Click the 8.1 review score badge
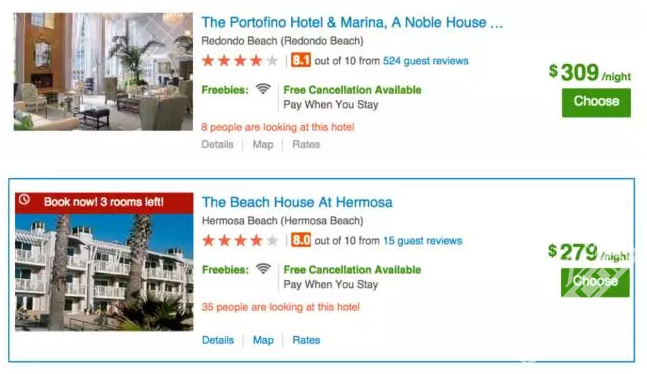The height and width of the screenshot is (374, 647). tap(301, 60)
